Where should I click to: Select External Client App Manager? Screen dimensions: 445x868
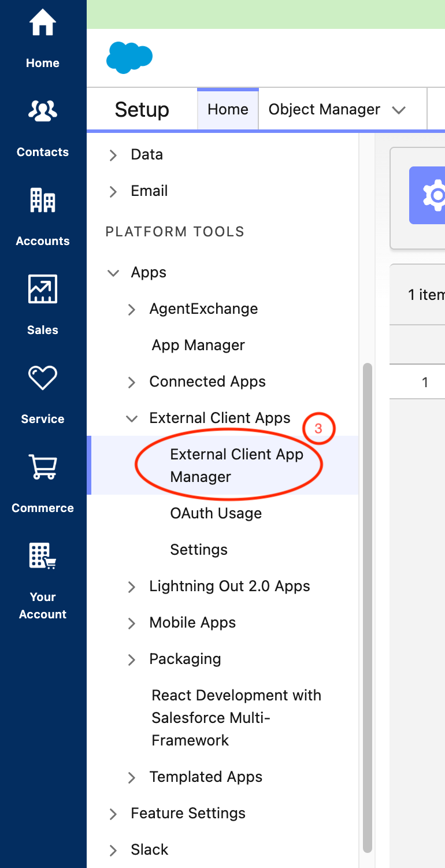pyautogui.click(x=236, y=465)
